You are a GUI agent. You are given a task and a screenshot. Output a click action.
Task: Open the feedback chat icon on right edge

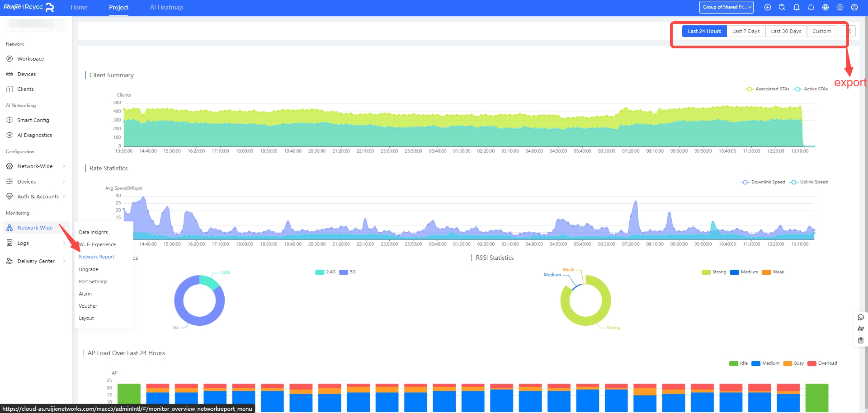click(x=860, y=317)
